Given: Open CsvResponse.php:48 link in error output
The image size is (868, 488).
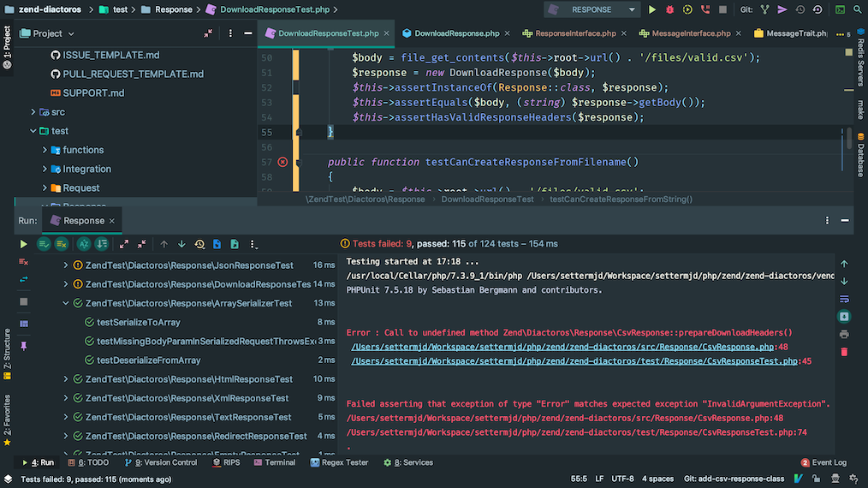Looking at the screenshot, I should [562, 347].
